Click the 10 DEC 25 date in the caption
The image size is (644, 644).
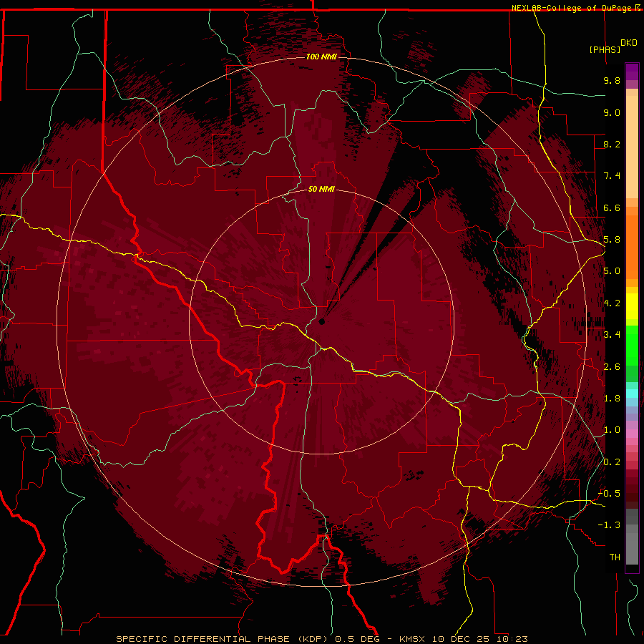coord(461,639)
